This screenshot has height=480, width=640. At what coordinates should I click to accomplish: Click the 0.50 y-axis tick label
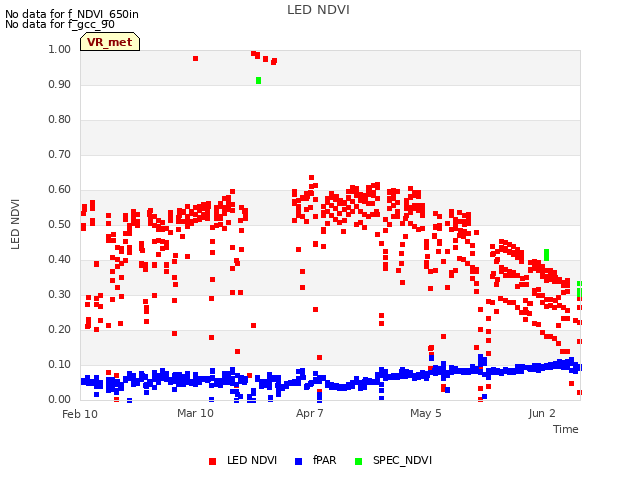(x=59, y=224)
